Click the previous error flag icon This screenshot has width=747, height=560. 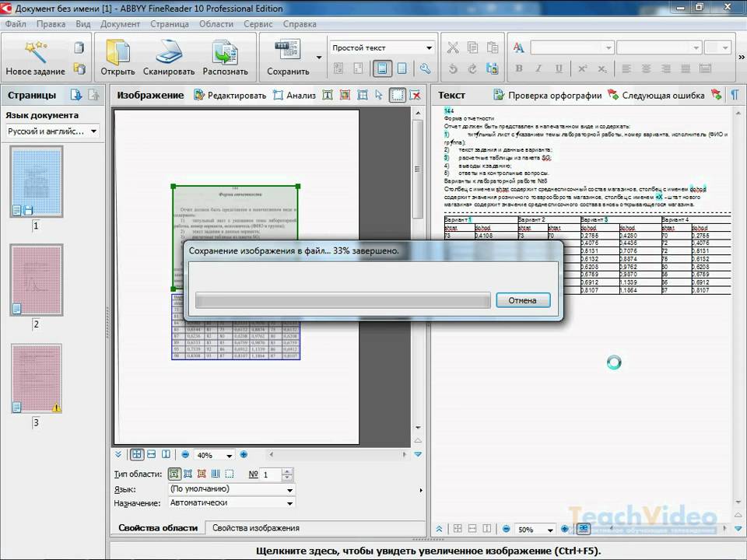coord(716,95)
